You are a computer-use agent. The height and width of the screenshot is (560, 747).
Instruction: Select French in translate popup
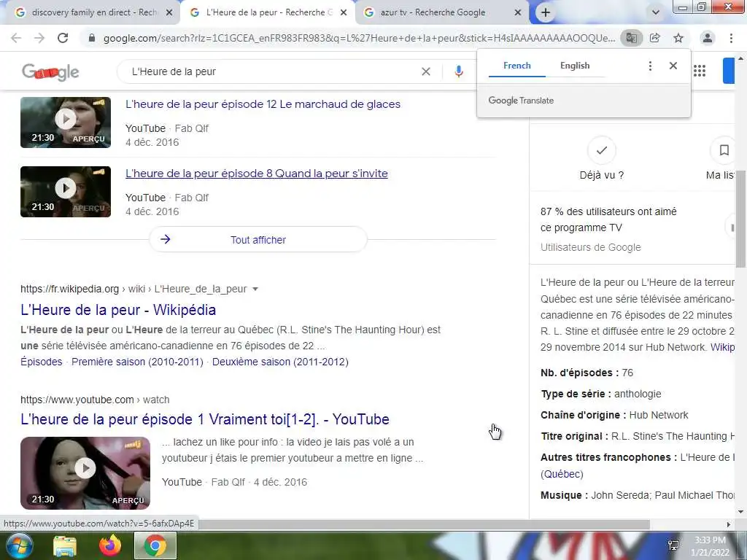(x=517, y=66)
